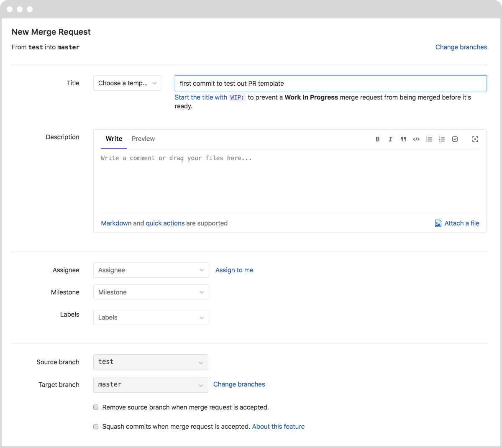Viewport: 502px width, 448px height.
Task: Click the 'Assign to me' link
Action: point(234,270)
